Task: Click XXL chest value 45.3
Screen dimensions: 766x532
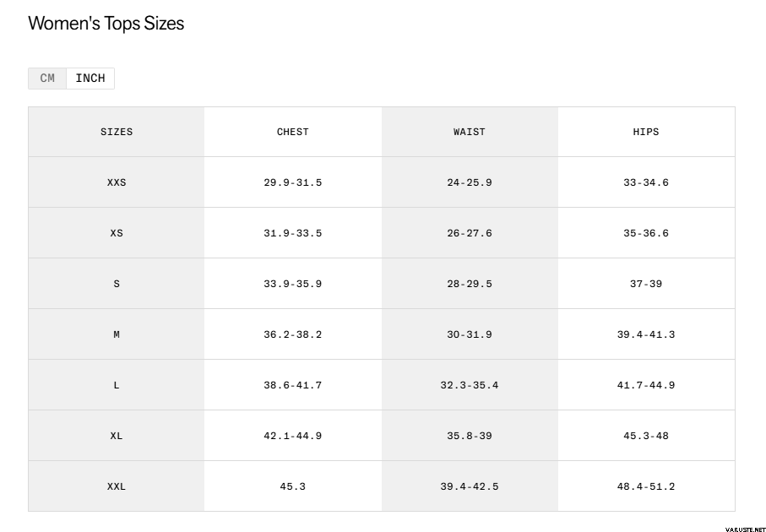Action: [293, 486]
